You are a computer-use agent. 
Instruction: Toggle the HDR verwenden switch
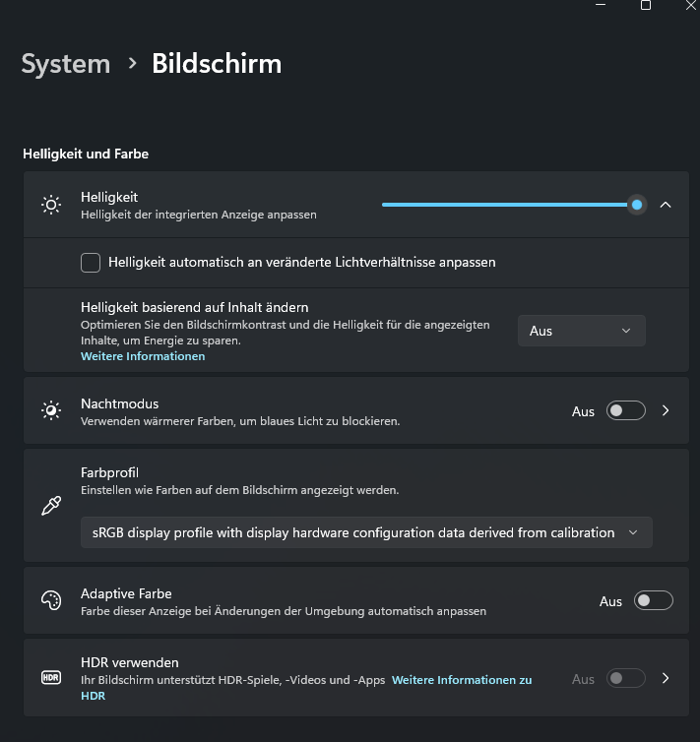626,678
